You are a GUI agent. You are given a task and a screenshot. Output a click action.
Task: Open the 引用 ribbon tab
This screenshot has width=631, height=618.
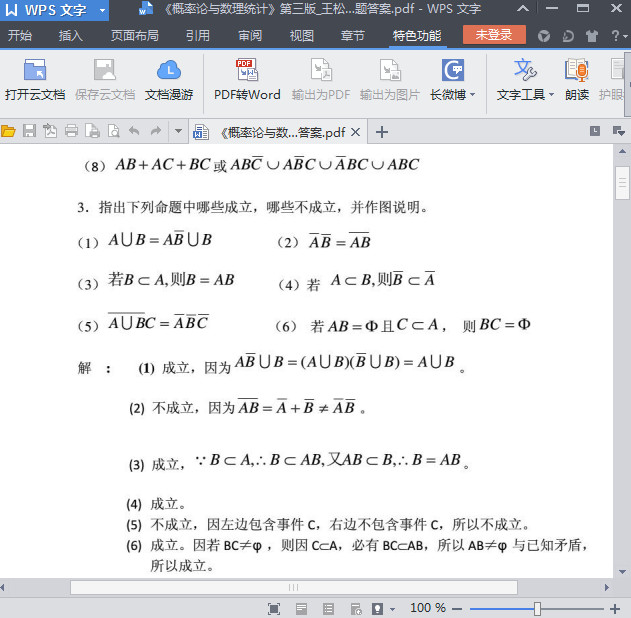tap(198, 36)
